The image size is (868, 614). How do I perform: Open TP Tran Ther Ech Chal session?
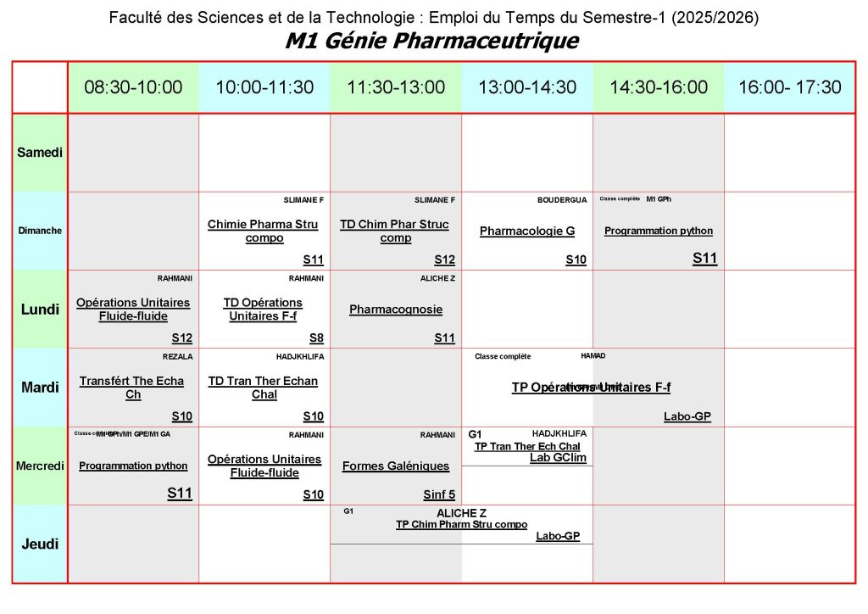527,446
